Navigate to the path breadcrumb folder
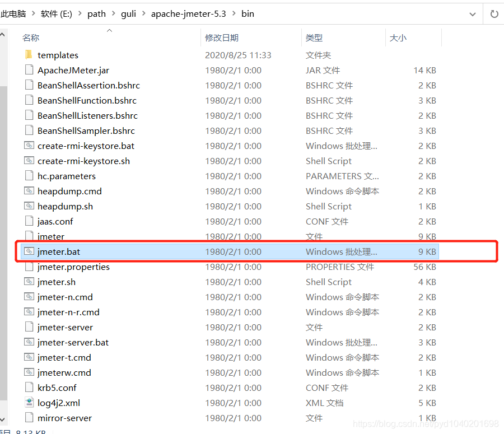 coord(96,14)
